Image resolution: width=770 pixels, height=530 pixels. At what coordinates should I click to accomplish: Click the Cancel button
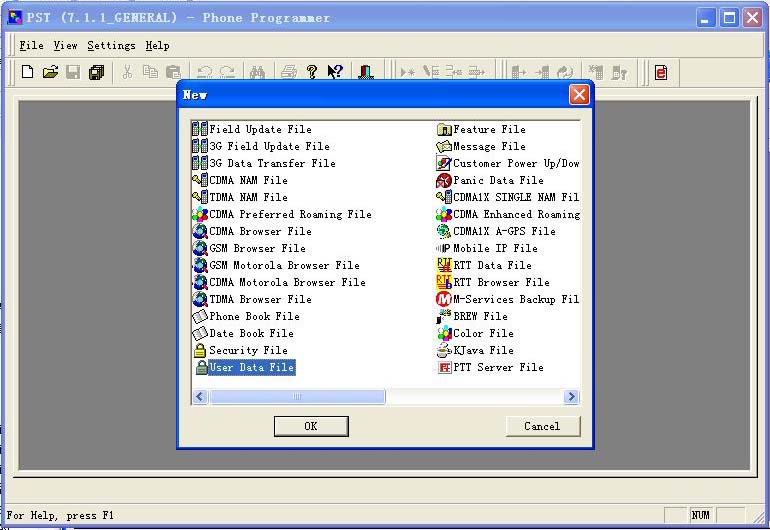(543, 426)
